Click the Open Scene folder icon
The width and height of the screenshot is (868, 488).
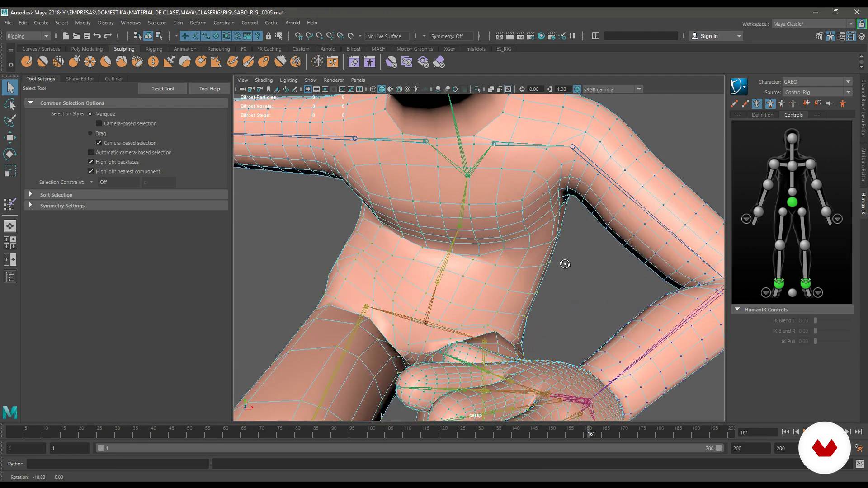(76, 36)
